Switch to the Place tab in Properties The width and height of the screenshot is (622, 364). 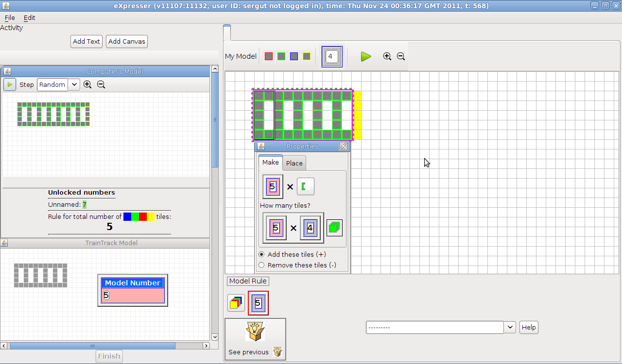point(294,163)
